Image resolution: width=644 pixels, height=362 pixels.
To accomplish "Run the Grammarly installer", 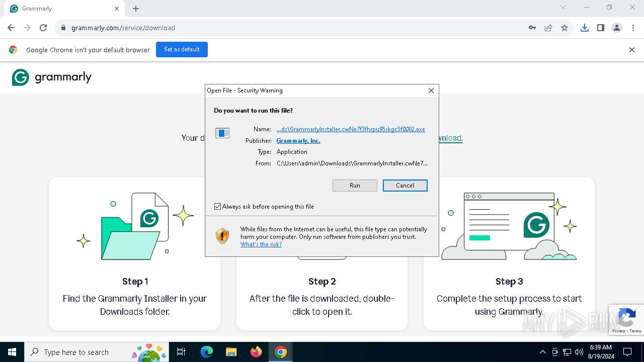I will 355,186.
